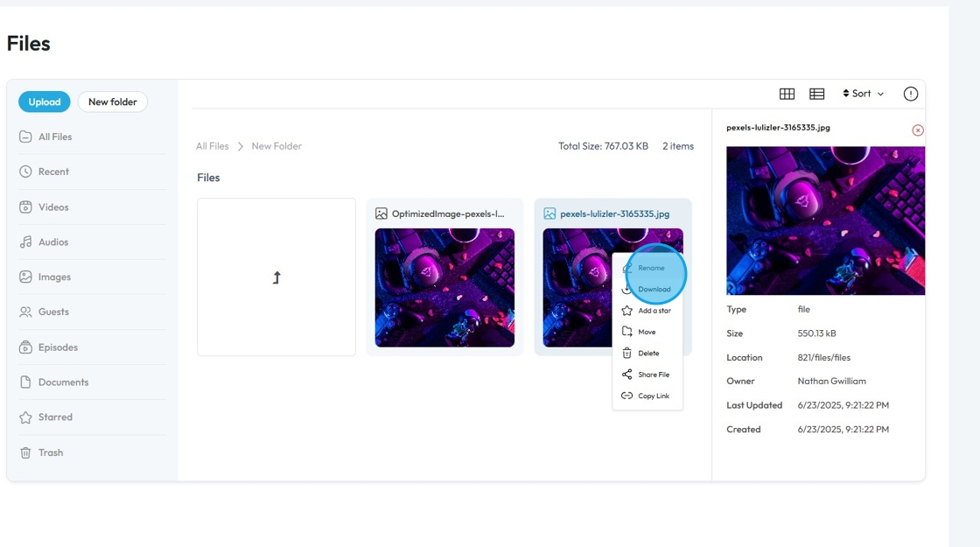Click the go-up-folder arrow tile
Image resolution: width=980 pixels, height=547 pixels.
[276, 277]
